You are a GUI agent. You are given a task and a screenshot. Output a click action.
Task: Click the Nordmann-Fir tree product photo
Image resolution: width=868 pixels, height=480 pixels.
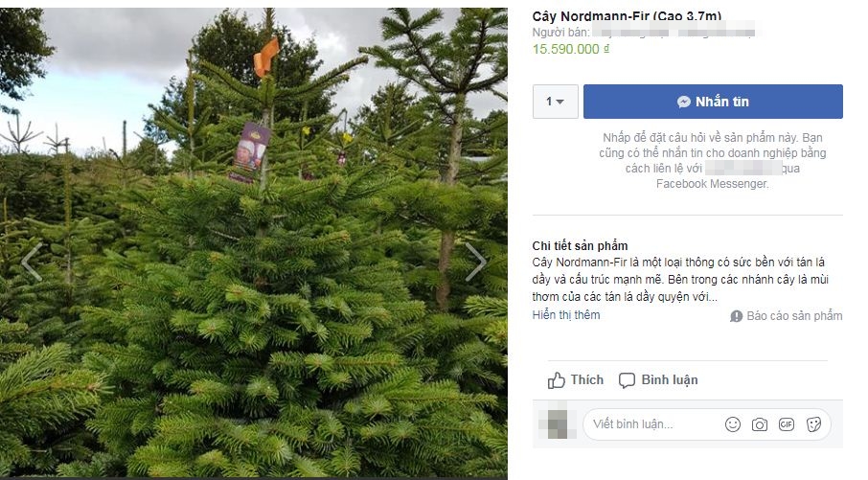tap(254, 243)
